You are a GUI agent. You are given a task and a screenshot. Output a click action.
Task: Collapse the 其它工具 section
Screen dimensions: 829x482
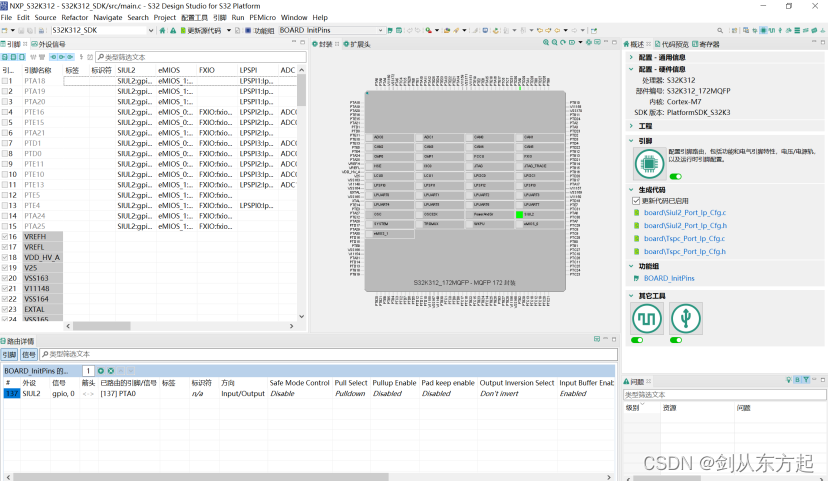[x=631, y=296]
